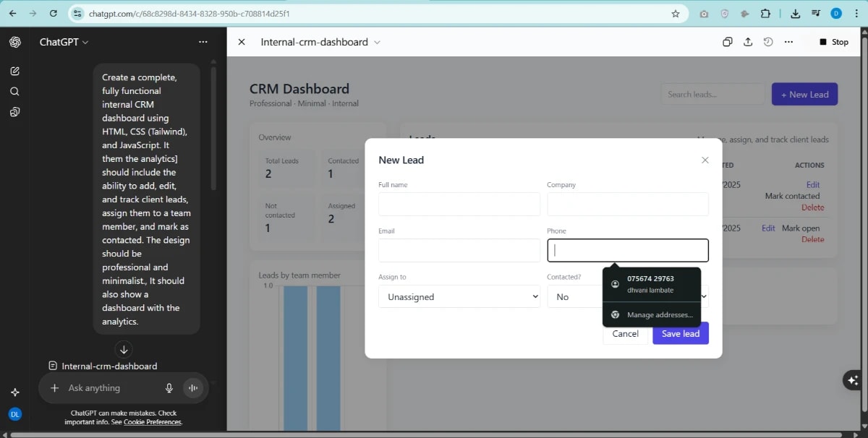Open canvas more options ellipsis menu
Screen dimensions: 868x438
pos(788,42)
